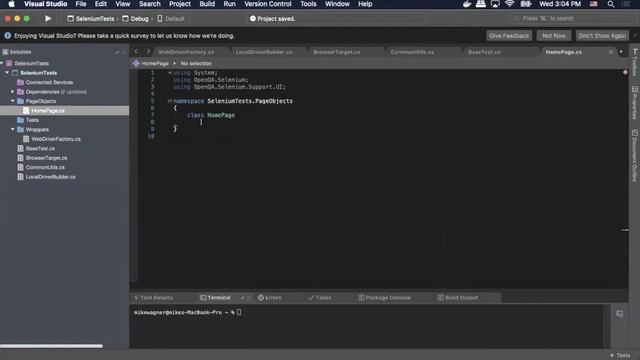Open the tab list dropdown arrow
The image size is (640, 360).
click(x=621, y=52)
